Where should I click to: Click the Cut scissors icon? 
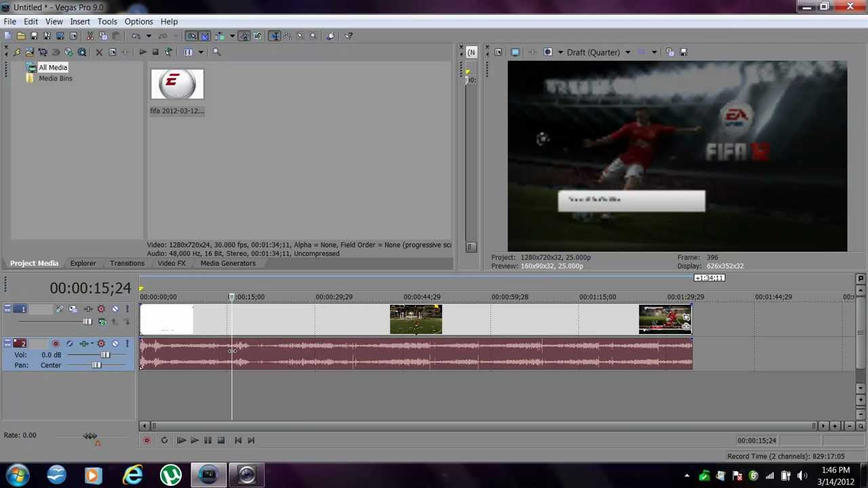(90, 36)
